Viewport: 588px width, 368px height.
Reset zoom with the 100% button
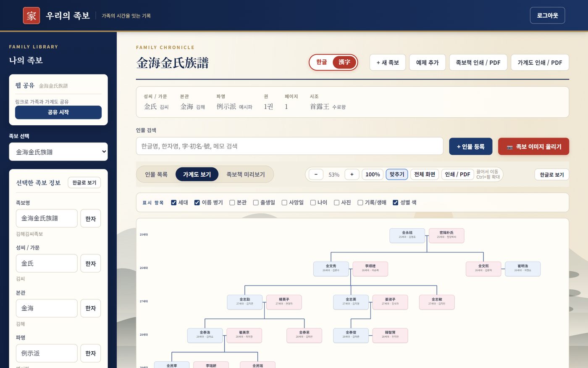click(x=373, y=175)
